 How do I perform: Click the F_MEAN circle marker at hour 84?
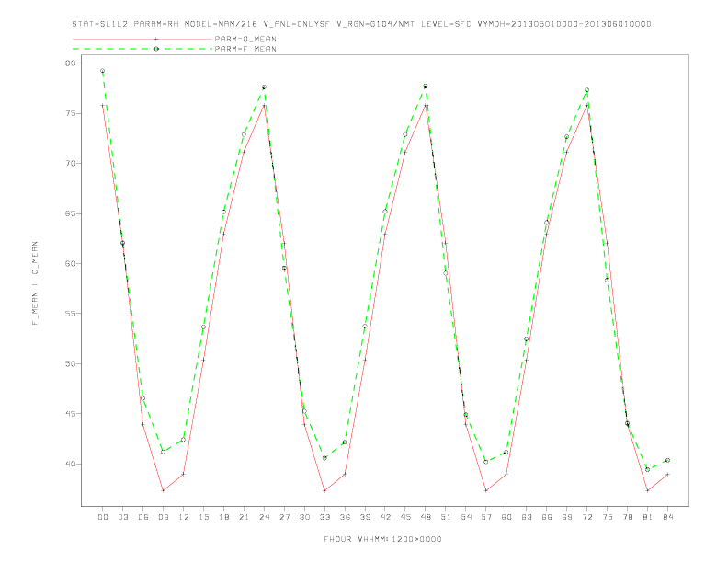click(667, 460)
